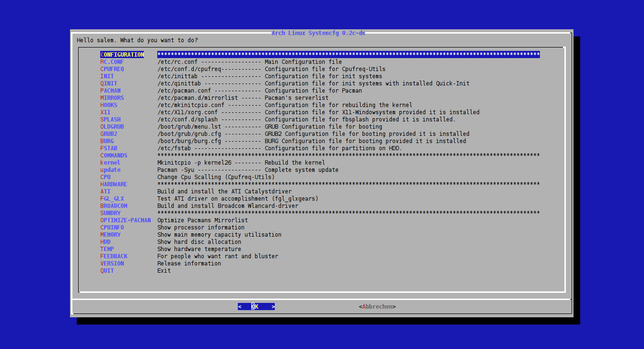644x349 pixels.
Task: Open the PACMAN configuration entry
Action: point(110,91)
